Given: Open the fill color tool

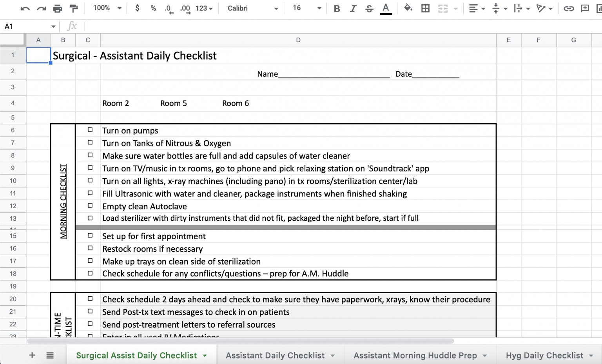Looking at the screenshot, I should 408,8.
